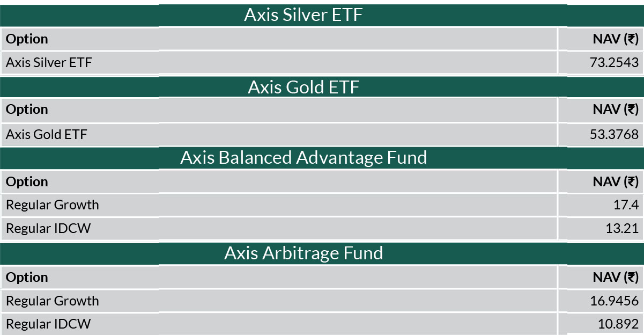Click the NAV value 53.3768
The height and width of the screenshot is (335, 644).
614,134
